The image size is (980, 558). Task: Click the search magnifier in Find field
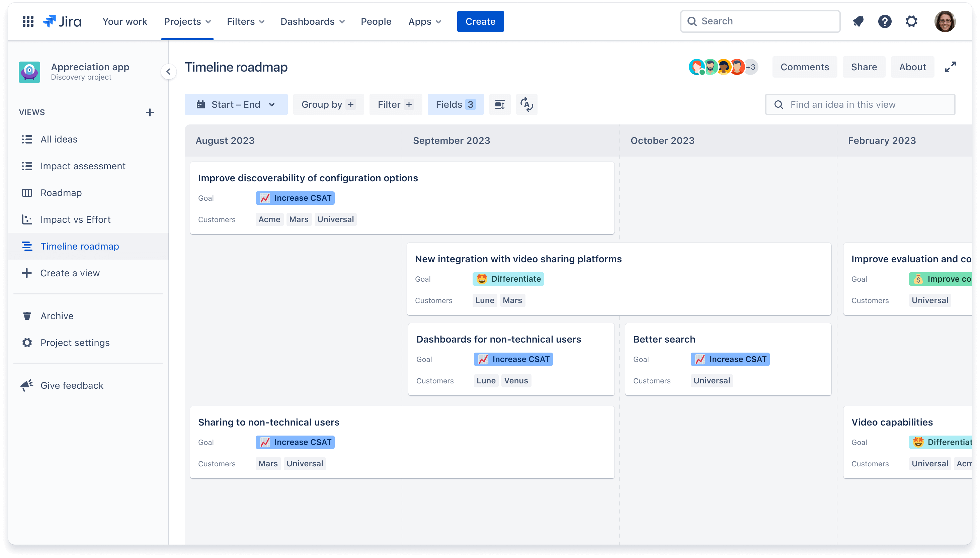click(778, 104)
